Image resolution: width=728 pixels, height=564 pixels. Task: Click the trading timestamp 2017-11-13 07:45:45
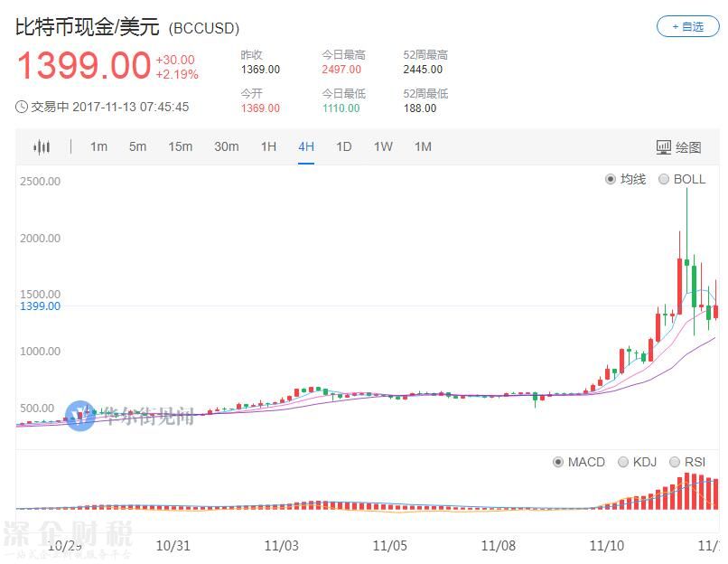(130, 107)
